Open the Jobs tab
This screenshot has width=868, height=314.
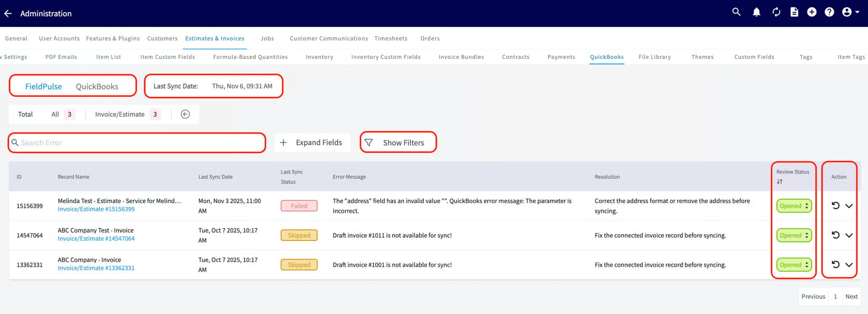click(x=267, y=38)
